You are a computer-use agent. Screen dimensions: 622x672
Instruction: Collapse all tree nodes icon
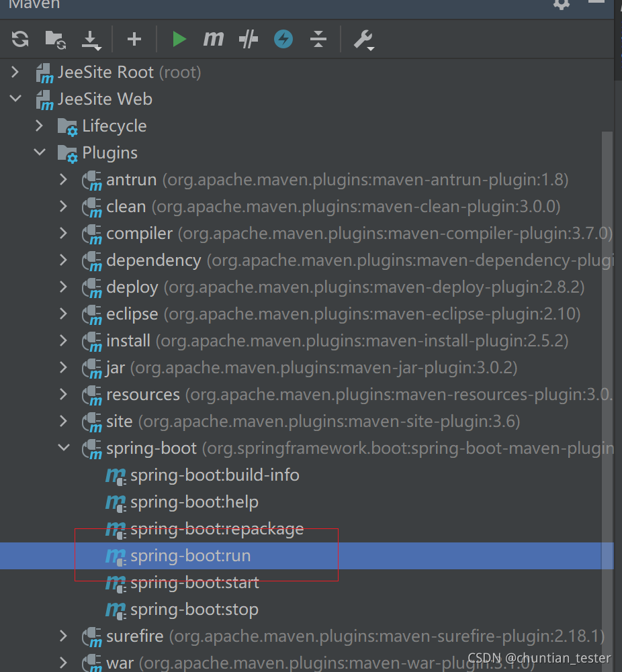tap(318, 40)
